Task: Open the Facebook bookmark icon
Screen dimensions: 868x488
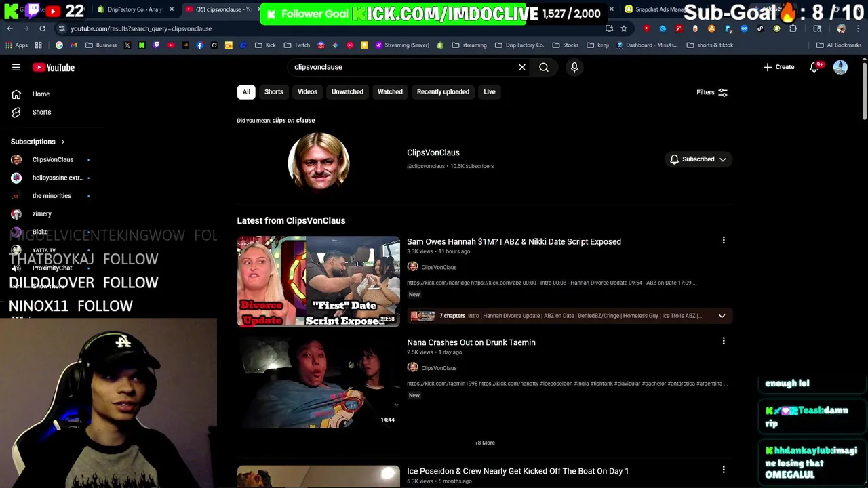Action: (x=199, y=45)
